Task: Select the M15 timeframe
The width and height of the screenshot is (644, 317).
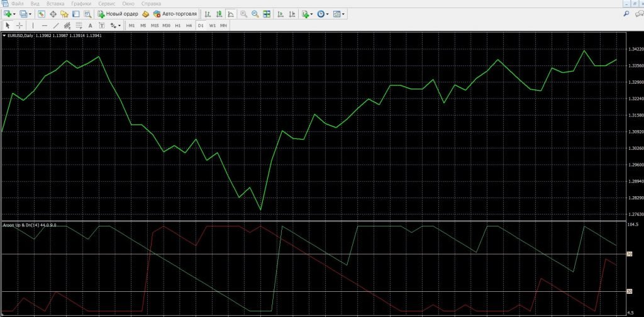Action: point(154,25)
